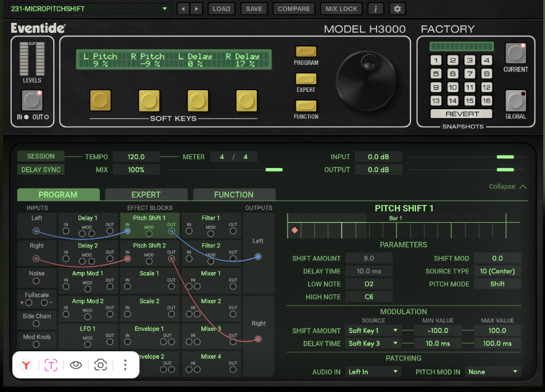
Task: Click the Left input jack
Action: pyautogui.click(x=36, y=231)
